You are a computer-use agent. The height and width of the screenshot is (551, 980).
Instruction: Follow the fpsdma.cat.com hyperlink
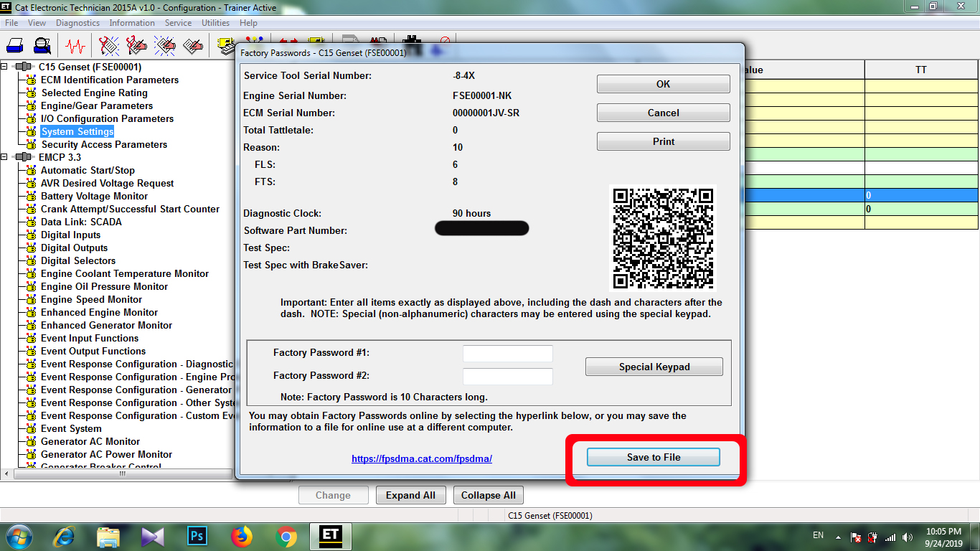(422, 458)
